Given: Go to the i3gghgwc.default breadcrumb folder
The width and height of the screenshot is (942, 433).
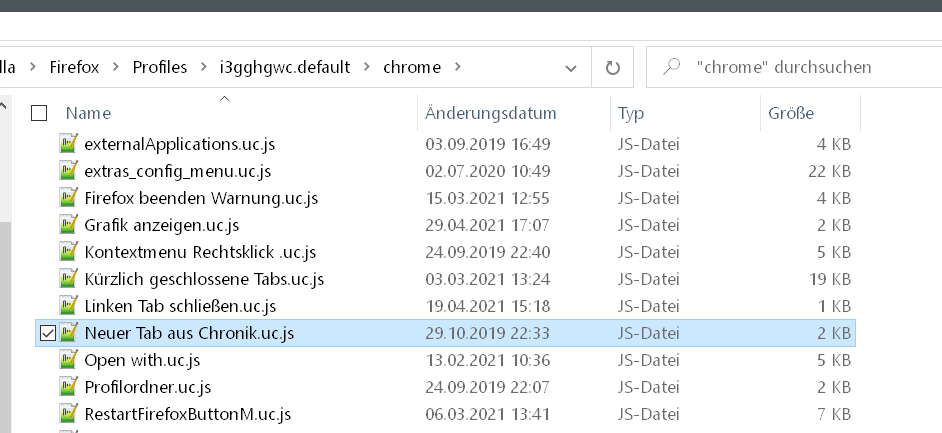Looking at the screenshot, I should [x=285, y=67].
